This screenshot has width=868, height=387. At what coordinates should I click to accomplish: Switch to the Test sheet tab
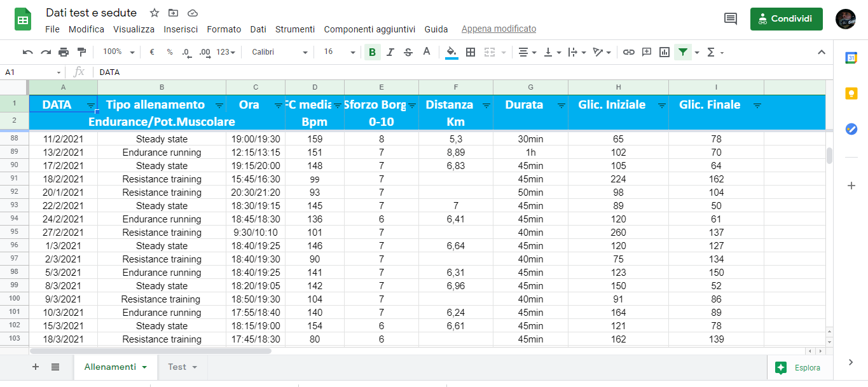(182, 367)
